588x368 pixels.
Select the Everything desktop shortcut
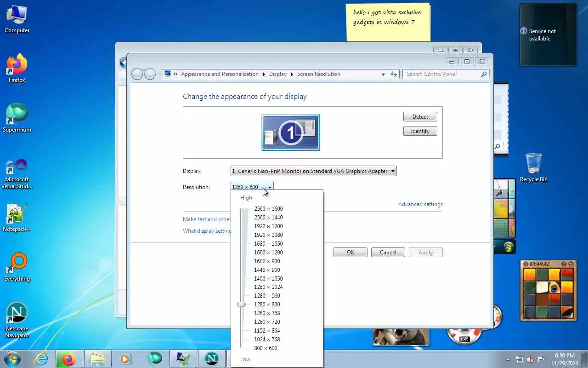click(x=17, y=267)
